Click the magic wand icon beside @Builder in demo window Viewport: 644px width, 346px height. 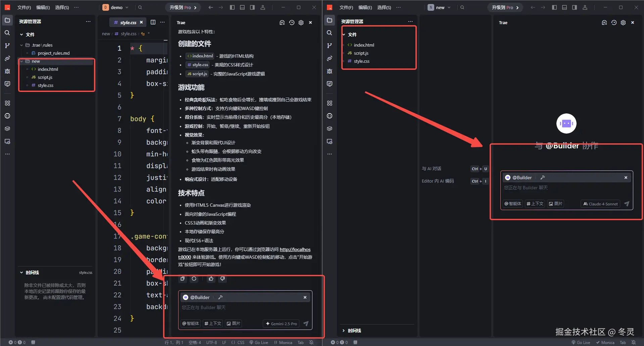(220, 297)
